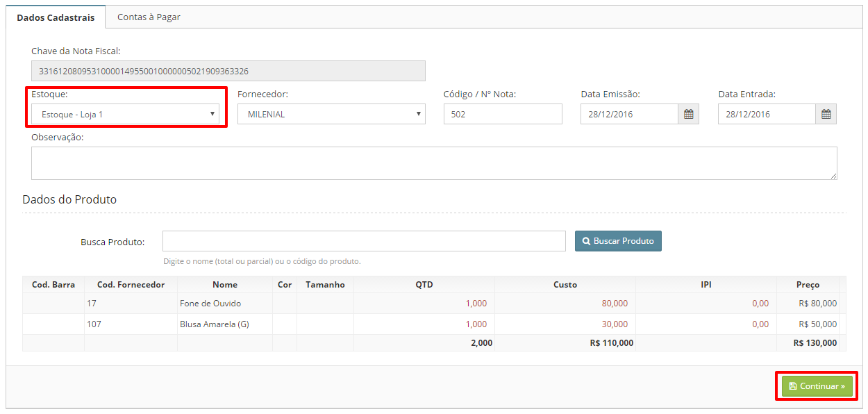Viewport: 868px width, 414px height.
Task: Open the Contas à Pagar tab
Action: click(x=149, y=17)
